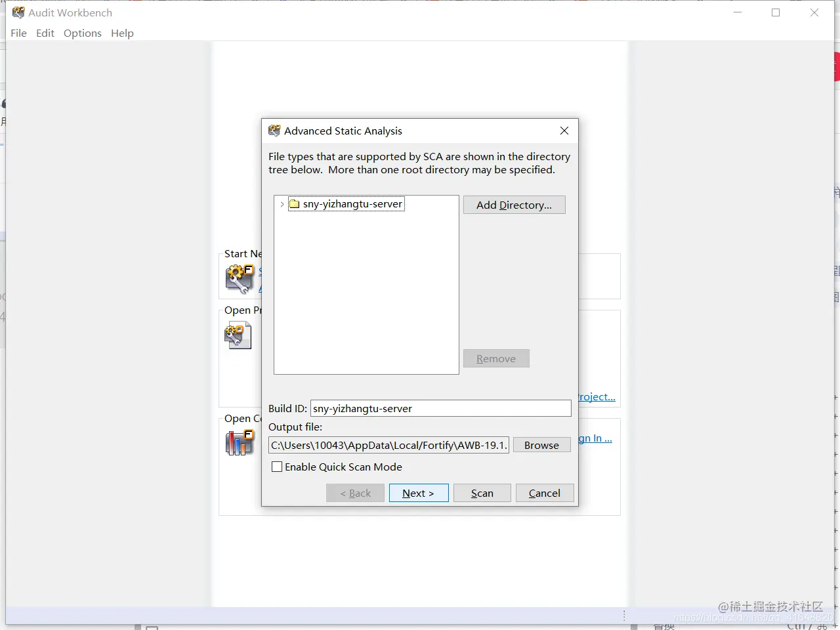Open the Help menu

tap(122, 33)
